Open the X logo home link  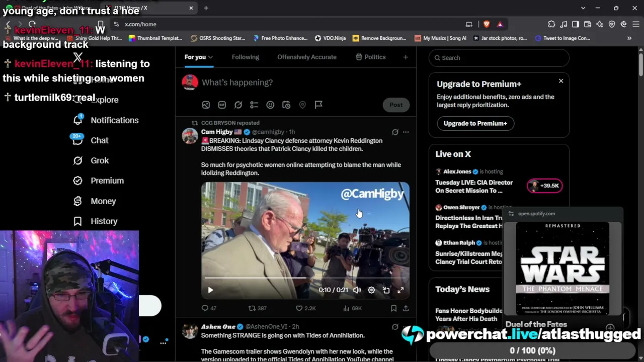78,58
